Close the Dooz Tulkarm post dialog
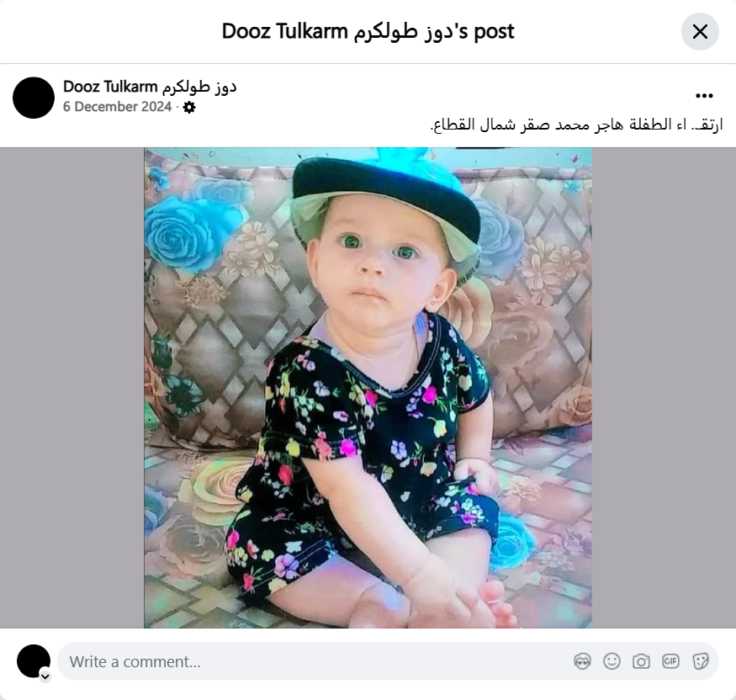Screen dimensions: 736x700 [700, 32]
